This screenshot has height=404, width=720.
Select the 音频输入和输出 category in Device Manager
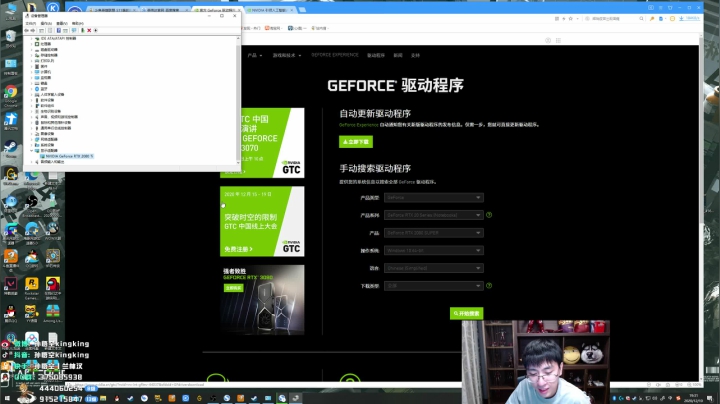point(50,162)
